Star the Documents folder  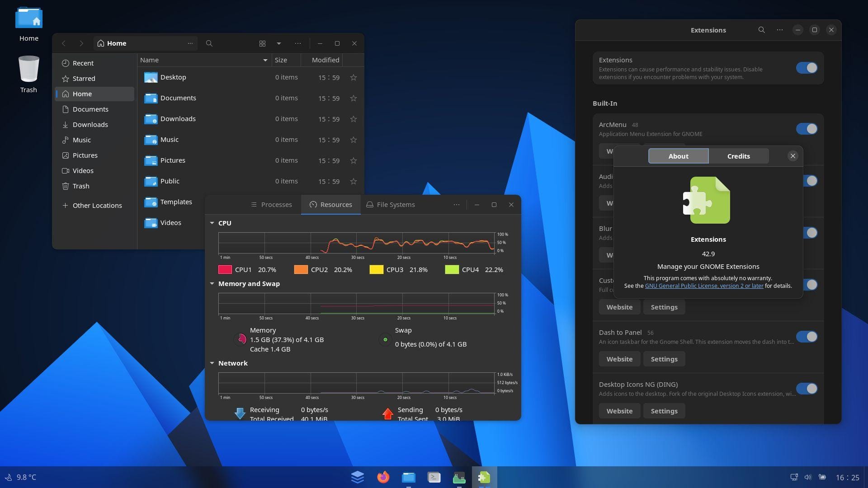(x=353, y=98)
